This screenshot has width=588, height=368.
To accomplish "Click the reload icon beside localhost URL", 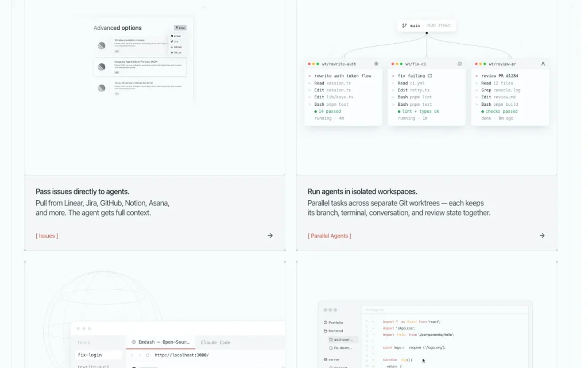I will tap(148, 355).
